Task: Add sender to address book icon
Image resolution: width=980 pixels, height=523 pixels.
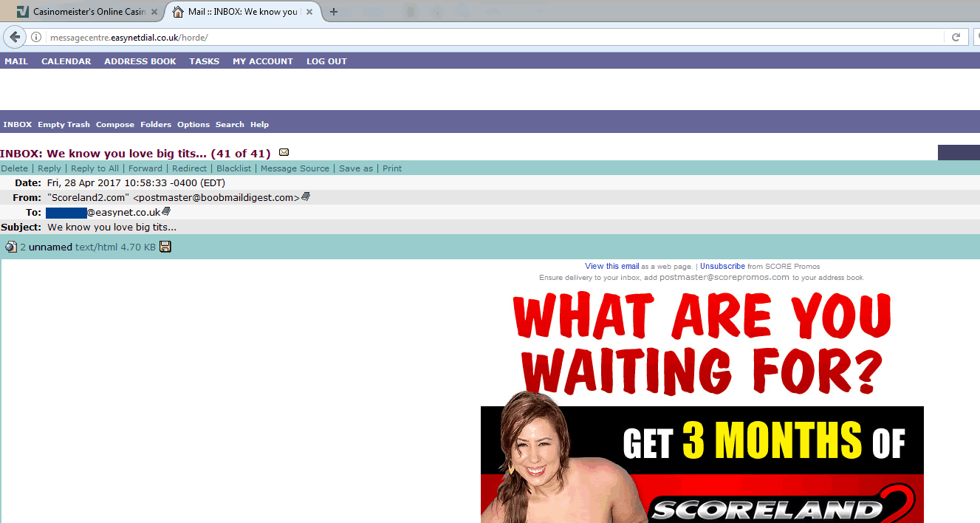Action: pyautogui.click(x=306, y=197)
